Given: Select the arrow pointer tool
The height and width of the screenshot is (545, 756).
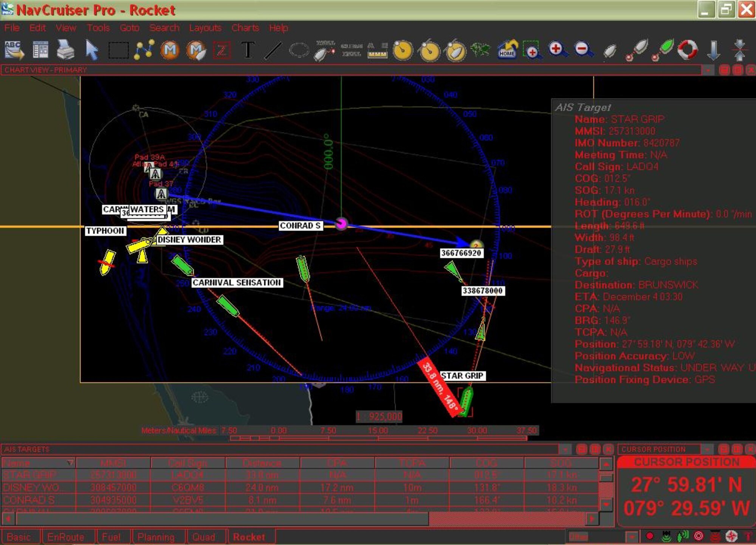Looking at the screenshot, I should click(x=92, y=50).
